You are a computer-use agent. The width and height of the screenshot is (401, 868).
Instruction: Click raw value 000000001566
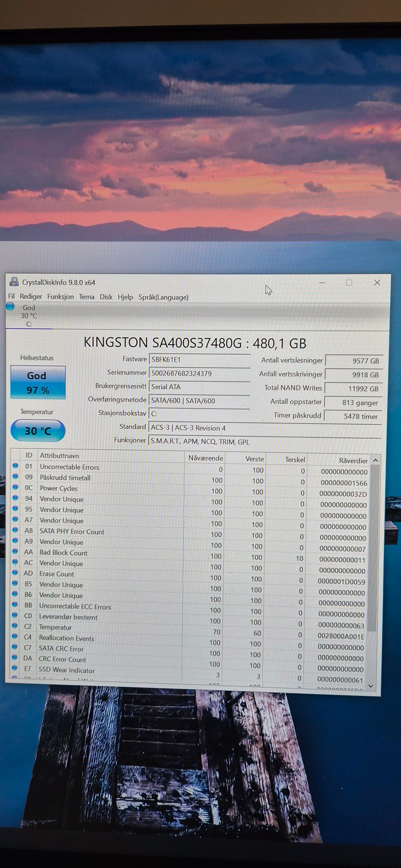(344, 483)
